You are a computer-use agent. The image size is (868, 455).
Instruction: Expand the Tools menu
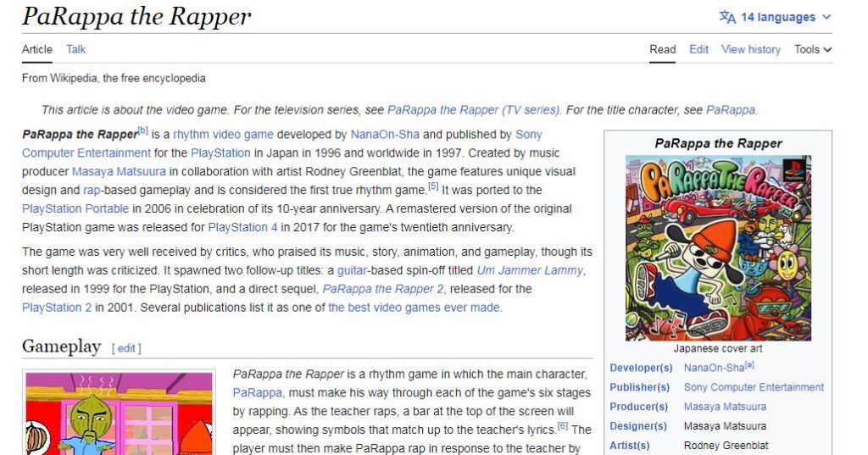tap(812, 49)
